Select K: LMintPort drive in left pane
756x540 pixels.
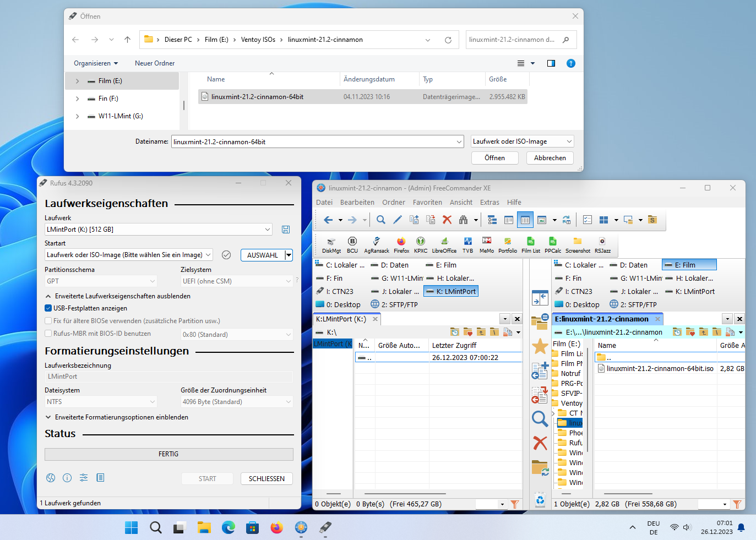coord(451,291)
